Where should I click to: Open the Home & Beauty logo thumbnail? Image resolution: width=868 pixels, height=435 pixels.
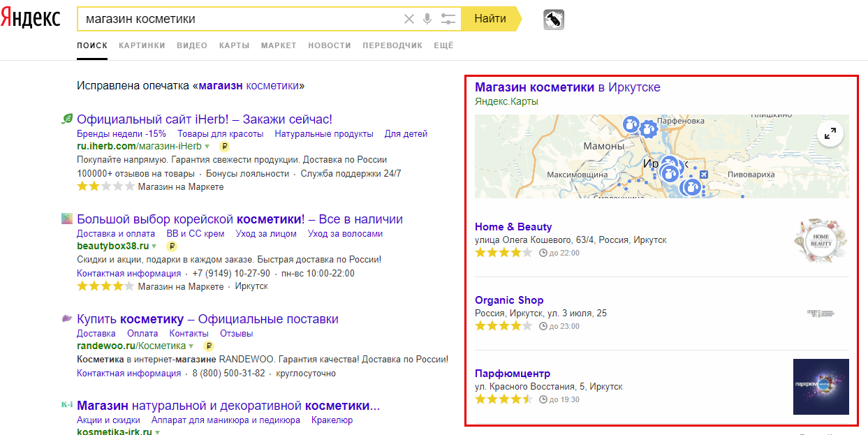821,240
